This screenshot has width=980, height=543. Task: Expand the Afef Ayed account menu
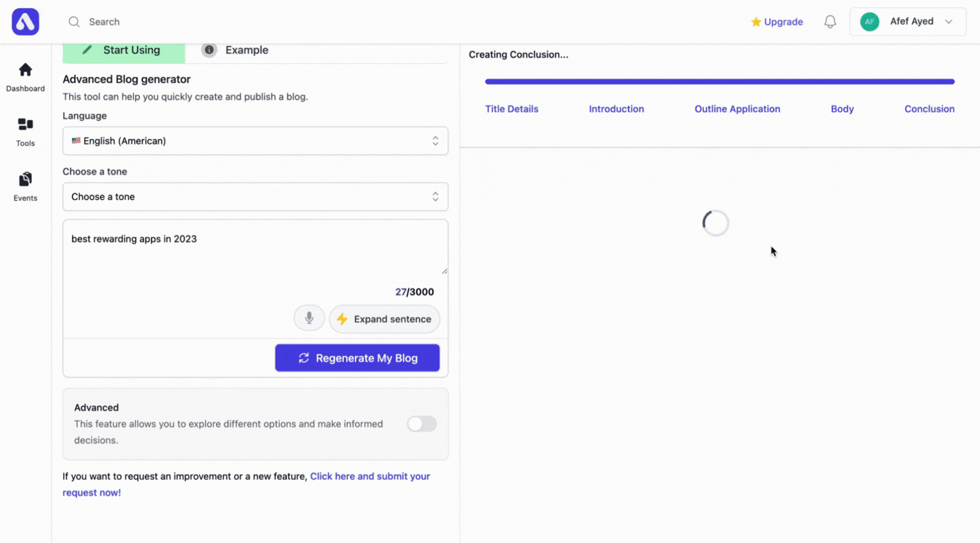[948, 22]
